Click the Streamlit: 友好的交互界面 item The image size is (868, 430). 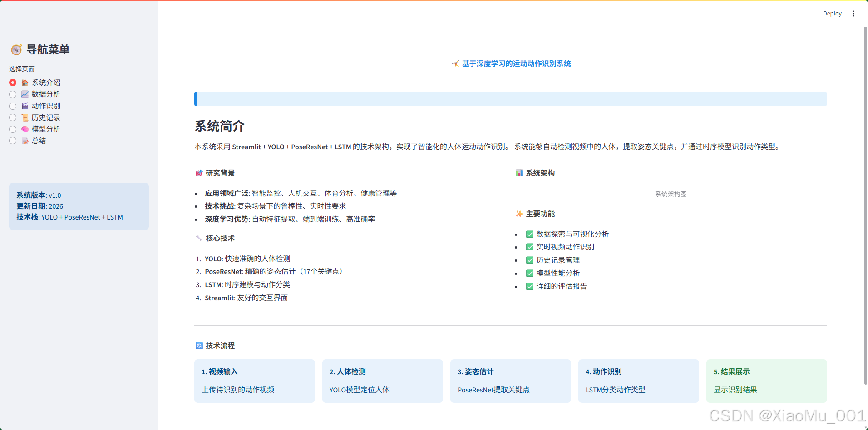247,298
